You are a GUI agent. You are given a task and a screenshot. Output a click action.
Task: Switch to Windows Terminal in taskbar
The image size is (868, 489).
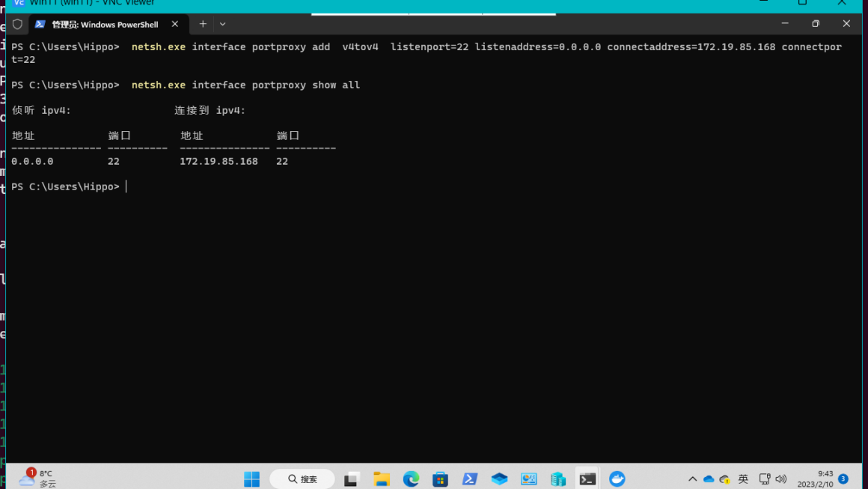pyautogui.click(x=587, y=479)
